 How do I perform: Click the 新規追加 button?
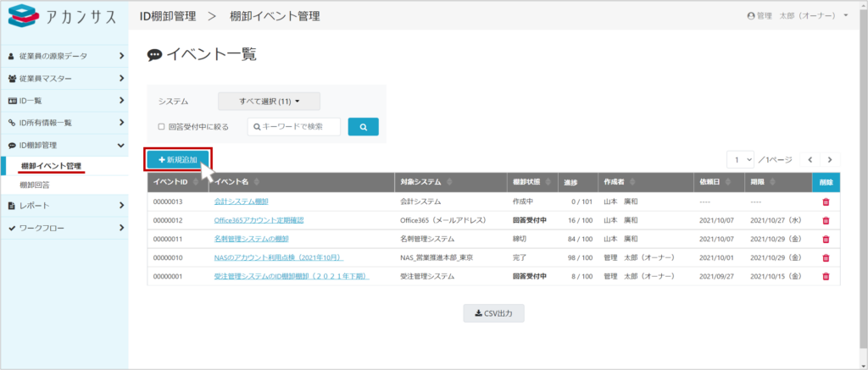tap(177, 159)
